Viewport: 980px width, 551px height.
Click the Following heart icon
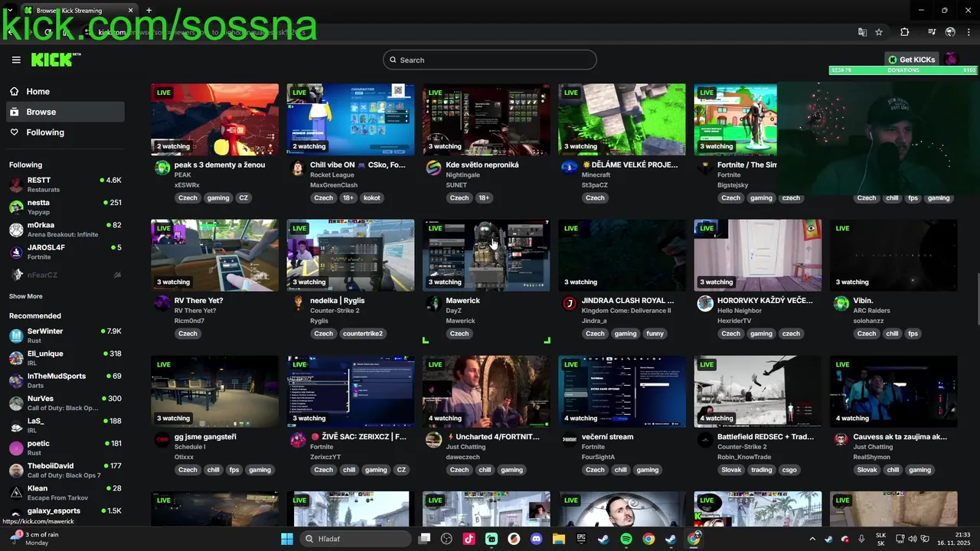pos(15,132)
